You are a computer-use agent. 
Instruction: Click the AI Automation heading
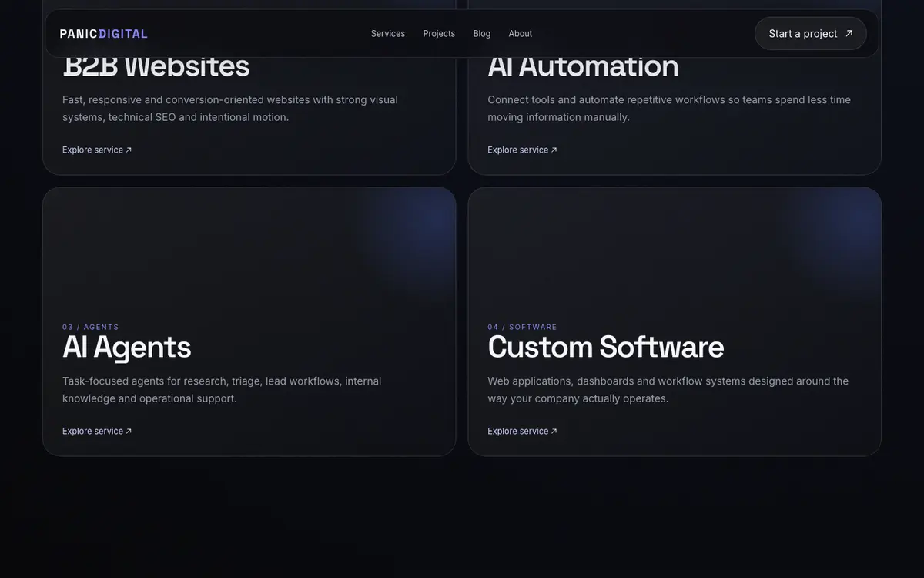pos(583,66)
